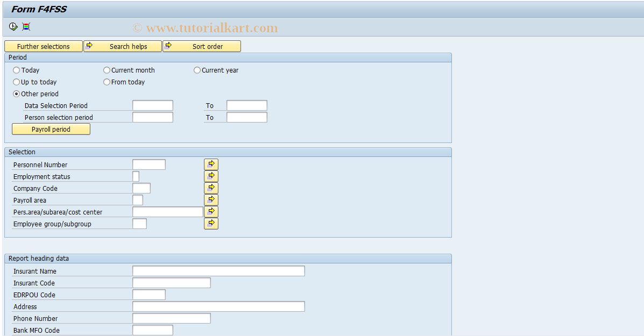Click the Period group header

228,58
